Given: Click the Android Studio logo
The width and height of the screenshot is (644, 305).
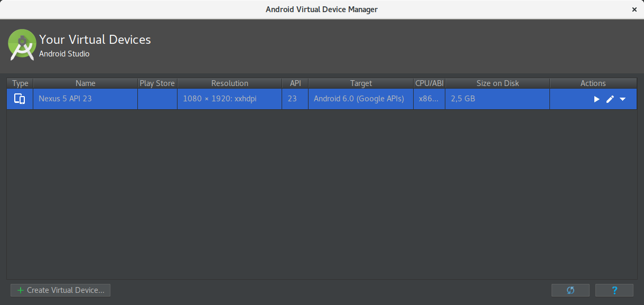Looking at the screenshot, I should coord(22,45).
